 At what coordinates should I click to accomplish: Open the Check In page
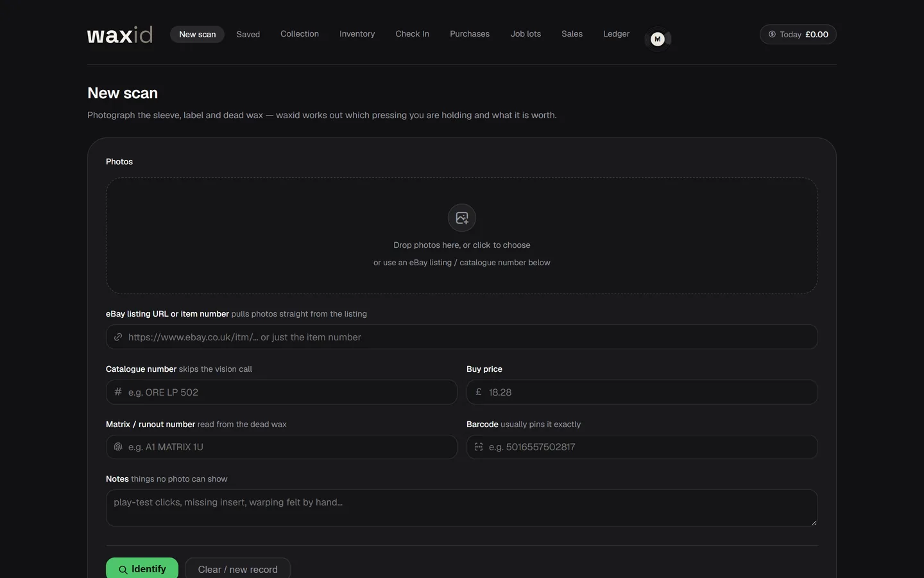pos(412,34)
